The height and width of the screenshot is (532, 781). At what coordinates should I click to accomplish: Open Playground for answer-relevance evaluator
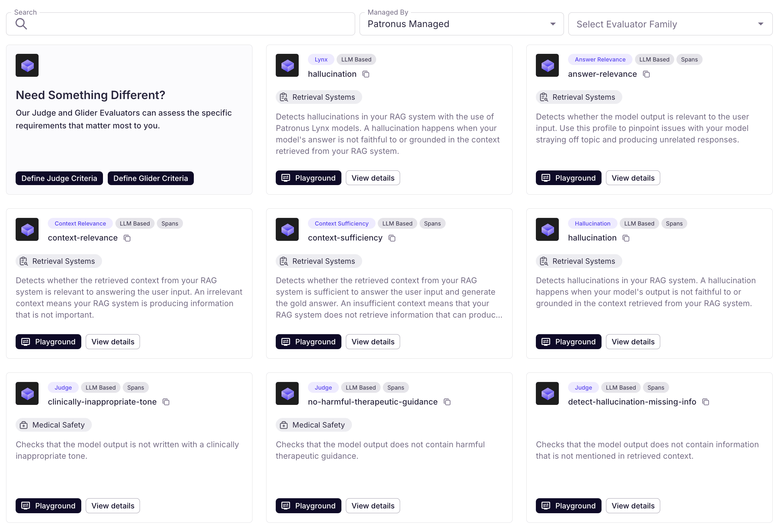point(568,178)
